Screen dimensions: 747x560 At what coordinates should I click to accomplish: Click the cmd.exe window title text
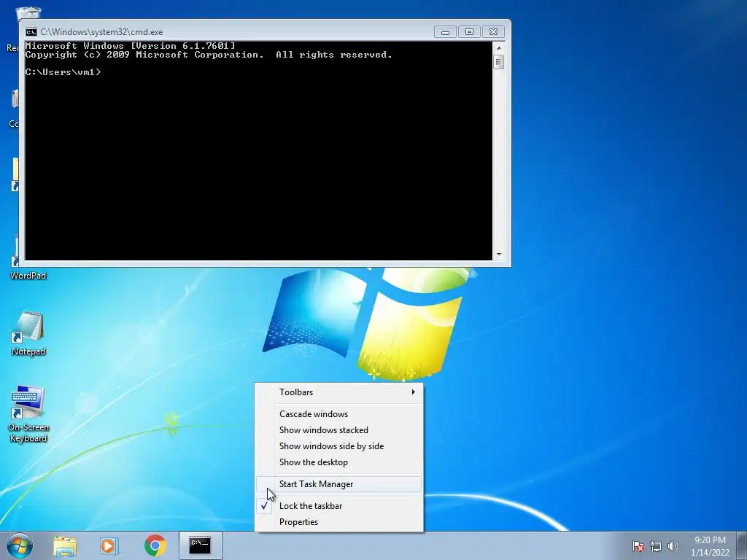click(x=101, y=32)
